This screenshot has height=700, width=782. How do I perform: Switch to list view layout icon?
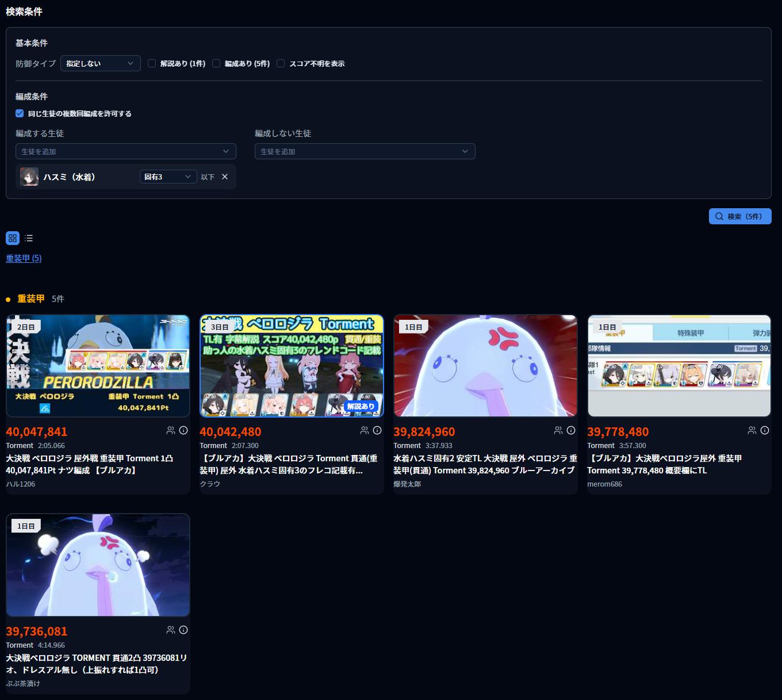pos(29,238)
